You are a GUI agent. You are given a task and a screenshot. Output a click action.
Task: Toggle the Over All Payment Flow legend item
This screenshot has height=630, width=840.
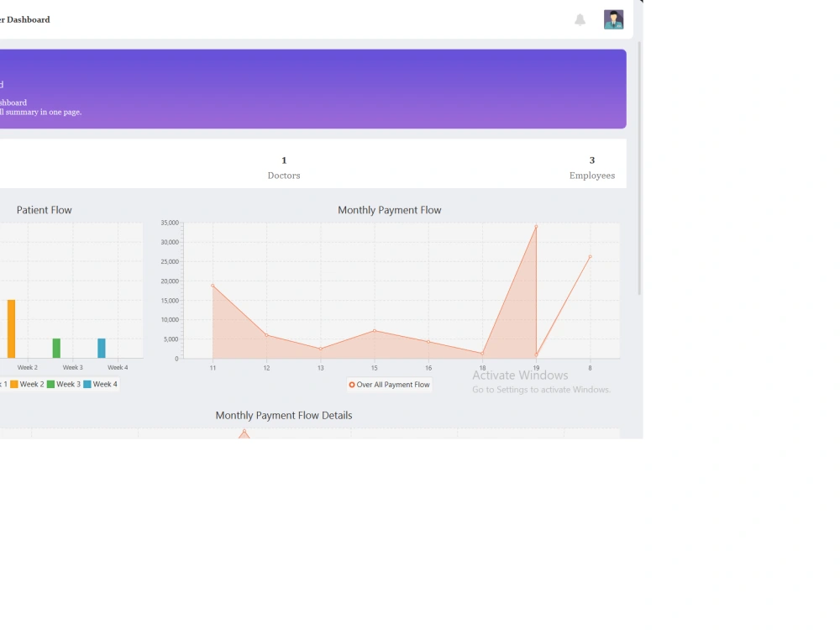click(389, 385)
